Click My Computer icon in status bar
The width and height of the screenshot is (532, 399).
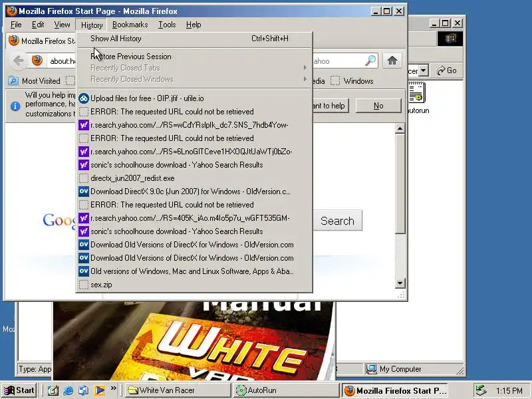click(372, 369)
